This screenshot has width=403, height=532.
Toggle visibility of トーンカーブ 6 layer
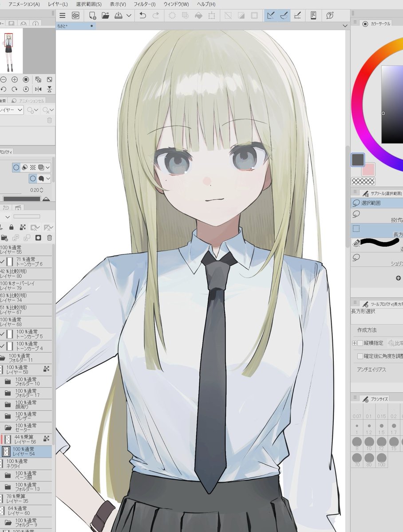pos(2,261)
